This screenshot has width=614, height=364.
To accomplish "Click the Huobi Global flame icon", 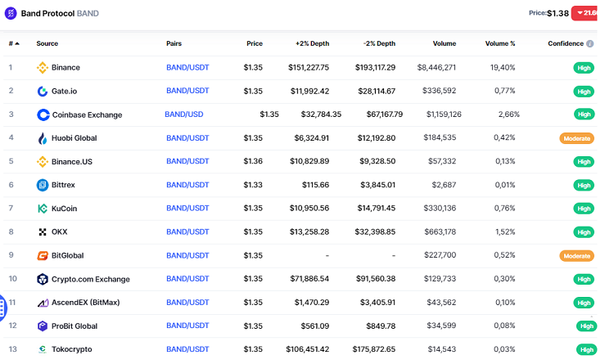I will (x=43, y=138).
